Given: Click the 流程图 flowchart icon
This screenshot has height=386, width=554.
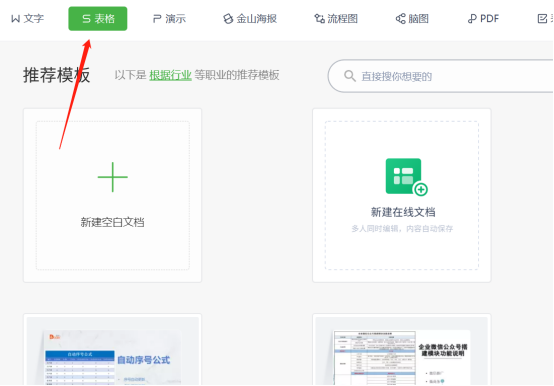Looking at the screenshot, I should coord(320,19).
